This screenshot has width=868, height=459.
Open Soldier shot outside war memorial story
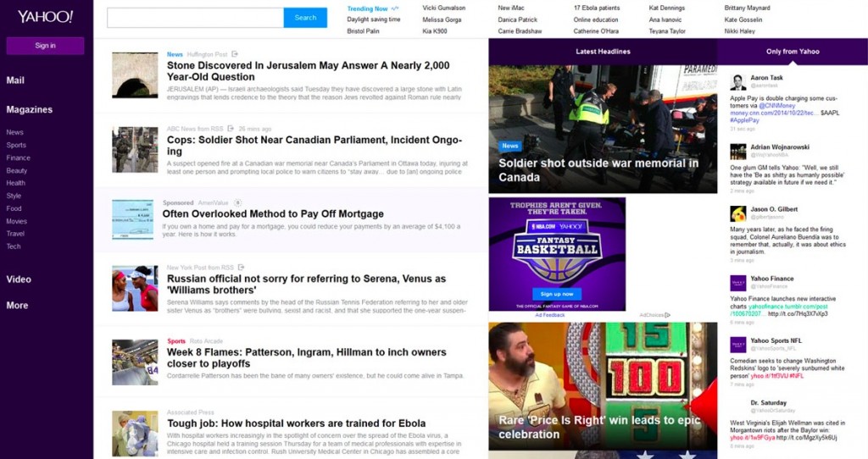pyautogui.click(x=598, y=169)
